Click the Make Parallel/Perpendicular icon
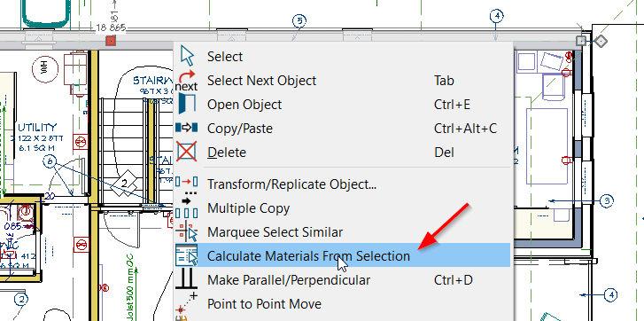The image size is (644, 321). [186, 279]
